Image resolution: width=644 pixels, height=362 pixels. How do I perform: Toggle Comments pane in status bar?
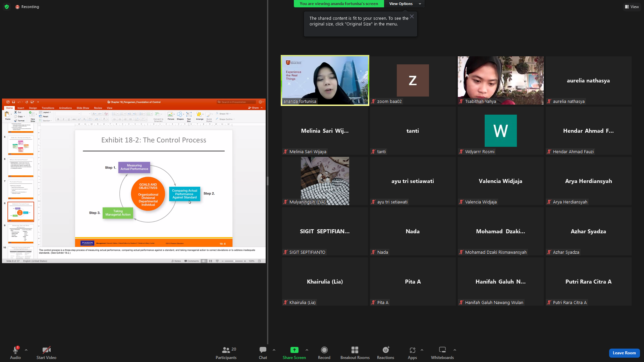click(x=192, y=261)
